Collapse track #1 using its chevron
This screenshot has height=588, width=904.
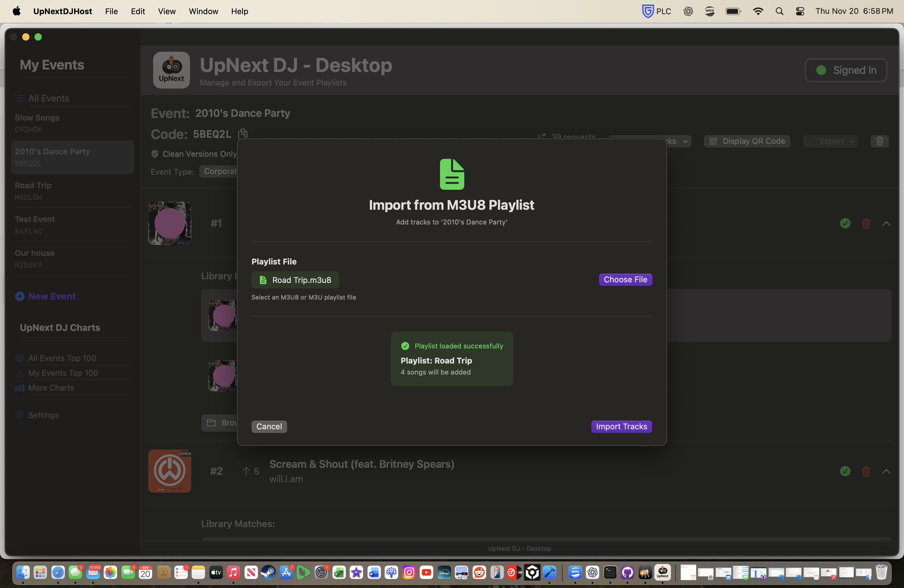point(886,224)
